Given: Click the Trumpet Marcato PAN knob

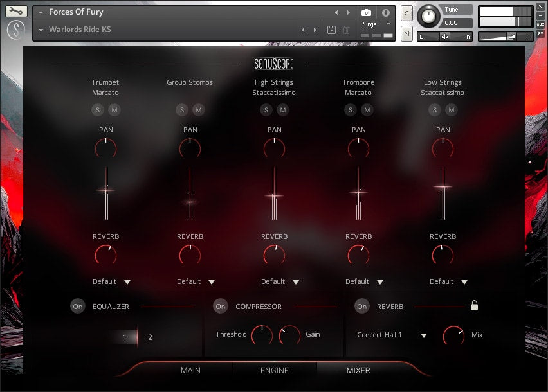Looking at the screenshot, I should pos(105,148).
